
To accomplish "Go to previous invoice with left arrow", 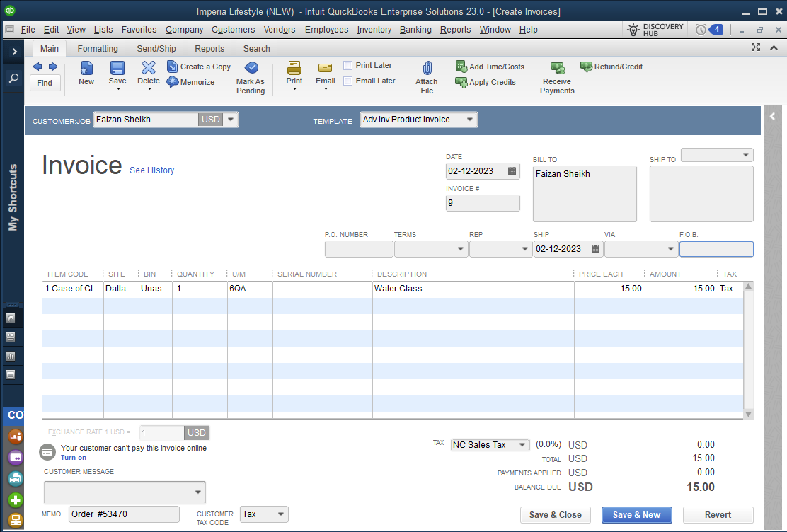I will (x=38, y=66).
